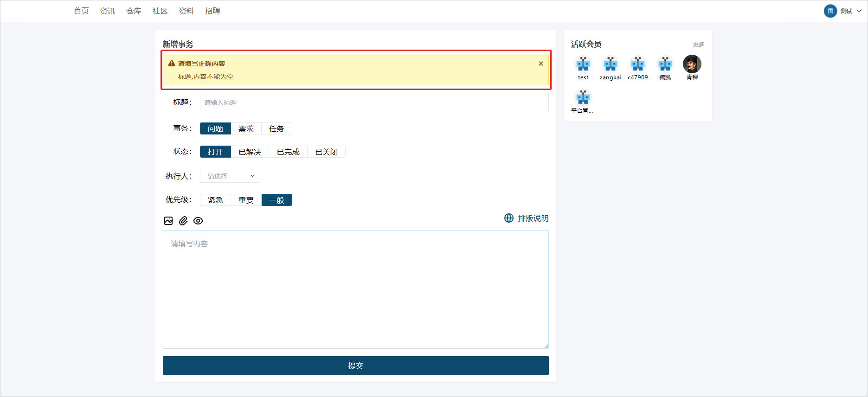Open the 排版说明 formatting guide link

[x=527, y=218]
